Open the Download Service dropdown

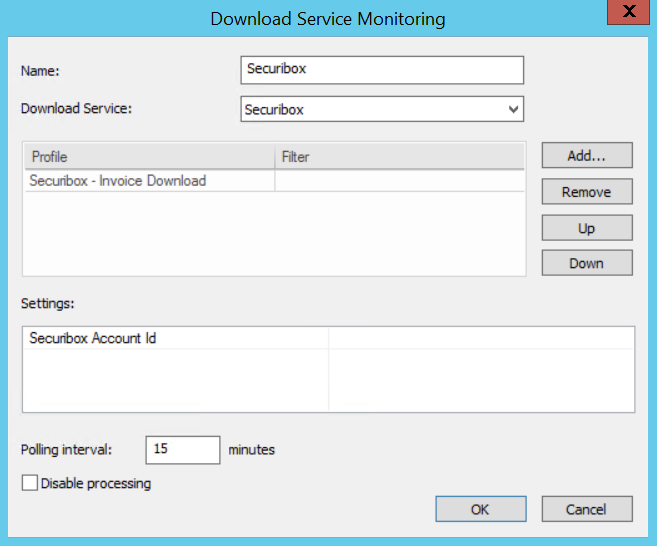(382, 109)
